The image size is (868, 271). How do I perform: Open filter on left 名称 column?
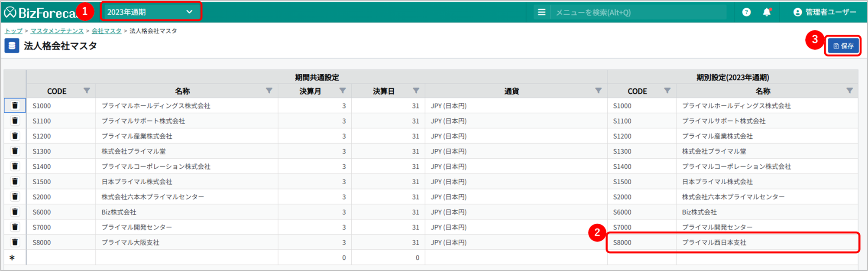(x=269, y=91)
